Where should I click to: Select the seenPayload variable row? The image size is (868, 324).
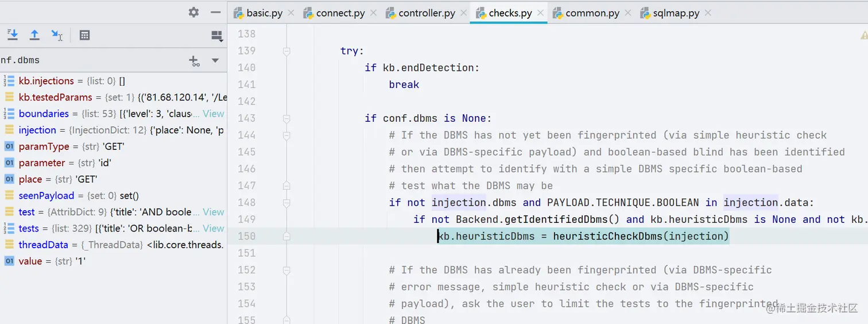[x=114, y=195]
